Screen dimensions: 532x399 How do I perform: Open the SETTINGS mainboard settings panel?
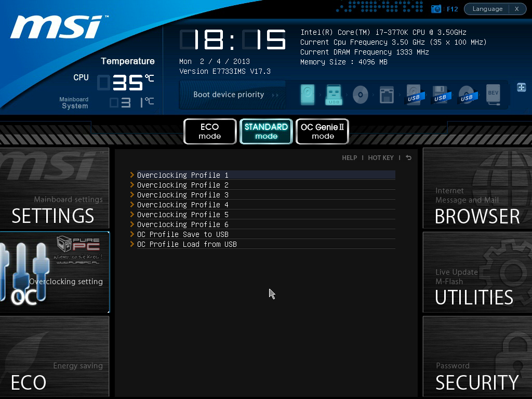point(54,188)
